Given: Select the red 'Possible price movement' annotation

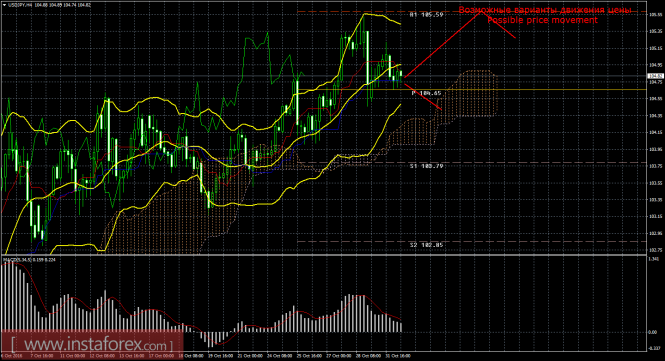Looking at the screenshot, I should (x=542, y=20).
